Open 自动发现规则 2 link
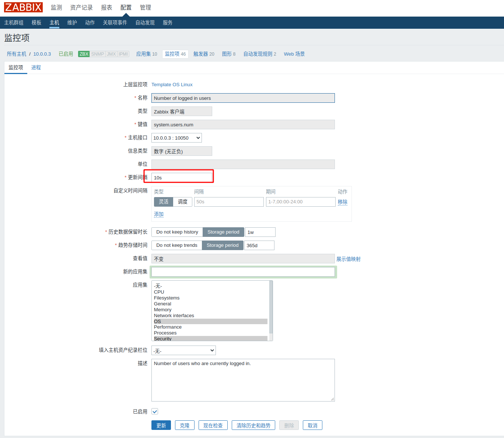Viewport: 504px width, 438px height. coord(260,54)
